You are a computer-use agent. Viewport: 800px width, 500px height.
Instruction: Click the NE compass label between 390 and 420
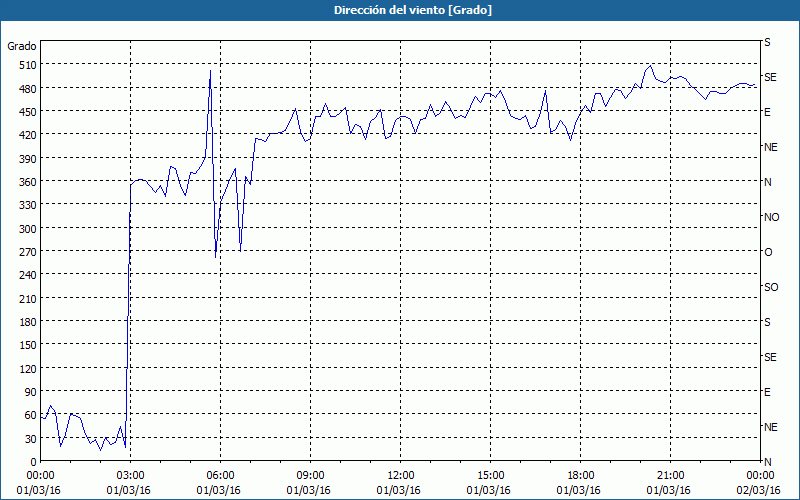771,147
